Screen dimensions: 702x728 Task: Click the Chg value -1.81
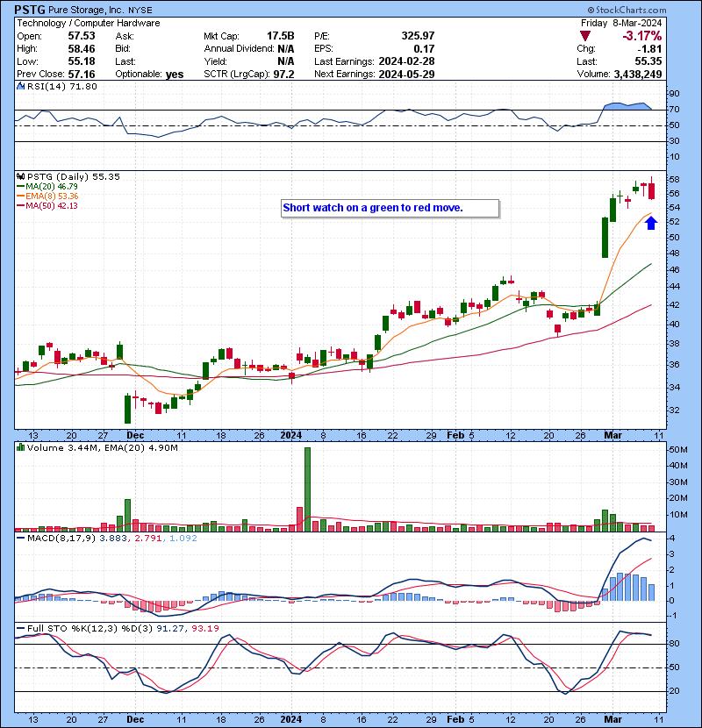[x=649, y=49]
